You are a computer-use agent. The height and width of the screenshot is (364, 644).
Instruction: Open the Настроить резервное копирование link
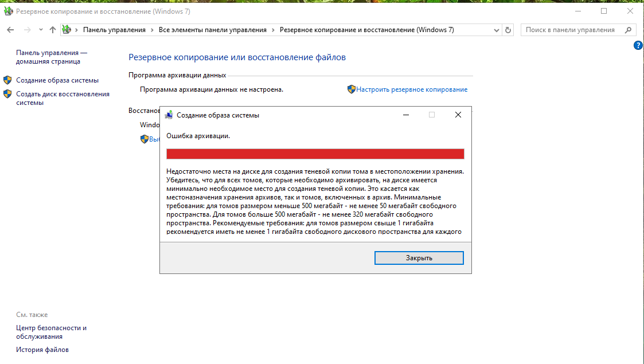click(x=412, y=89)
